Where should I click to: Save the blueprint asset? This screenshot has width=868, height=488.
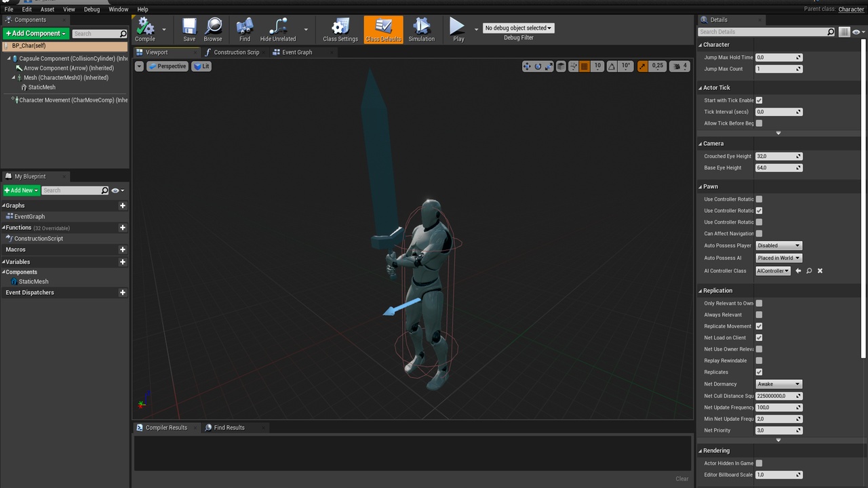click(x=189, y=30)
